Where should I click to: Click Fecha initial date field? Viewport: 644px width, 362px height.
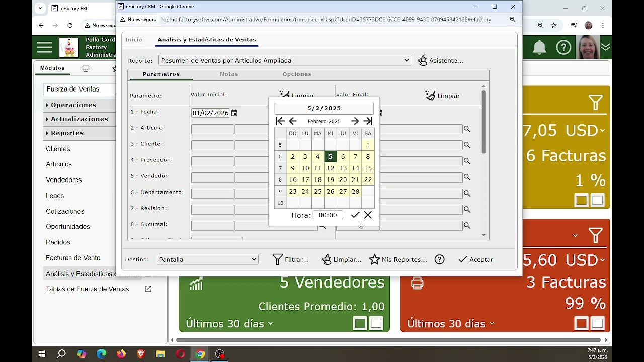point(210,113)
